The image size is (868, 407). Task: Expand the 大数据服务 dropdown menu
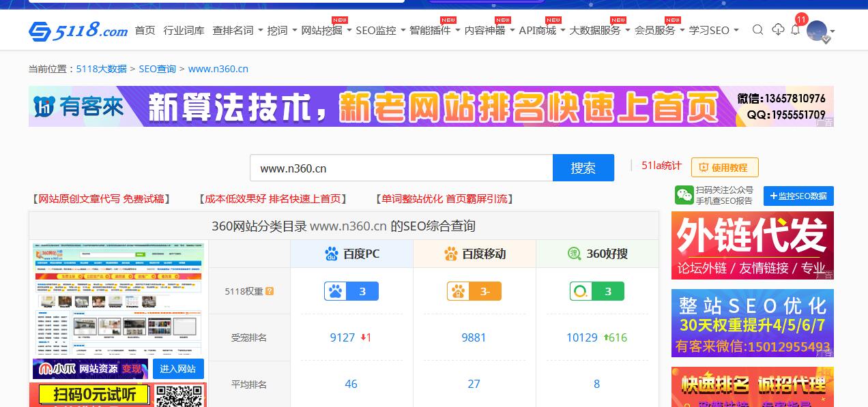600,30
